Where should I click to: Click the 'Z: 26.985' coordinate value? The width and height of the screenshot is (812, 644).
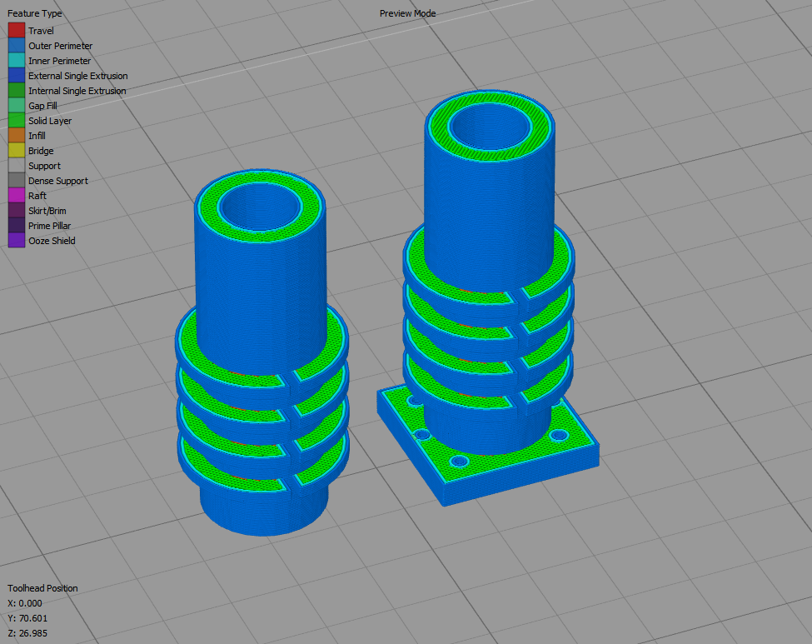pyautogui.click(x=27, y=634)
